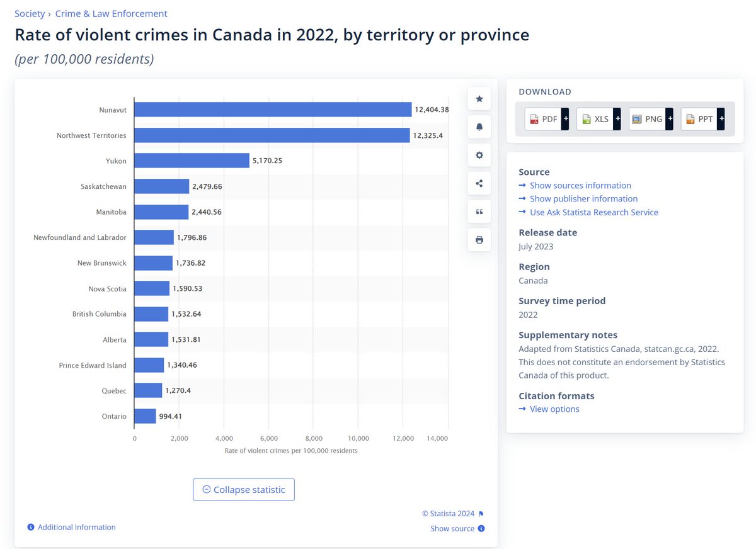
Task: Click the Statista 2024 copyright text
Action: point(449,514)
